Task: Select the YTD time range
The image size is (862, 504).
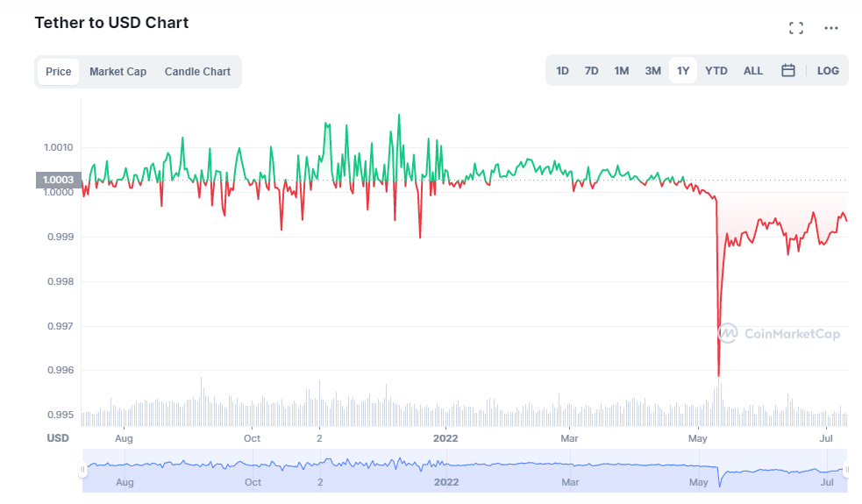Action: (x=716, y=70)
